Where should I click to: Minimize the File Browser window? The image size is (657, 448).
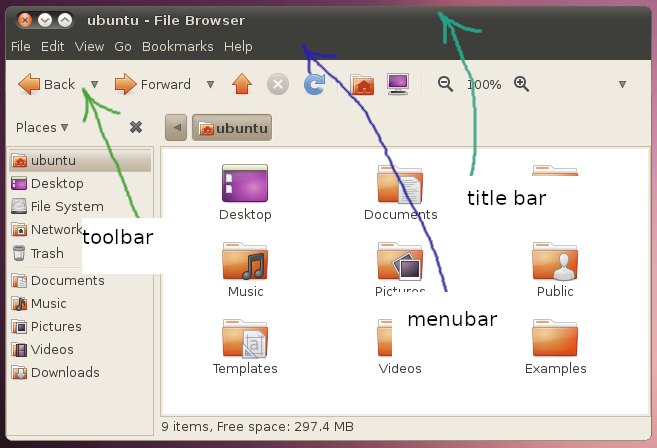45,20
